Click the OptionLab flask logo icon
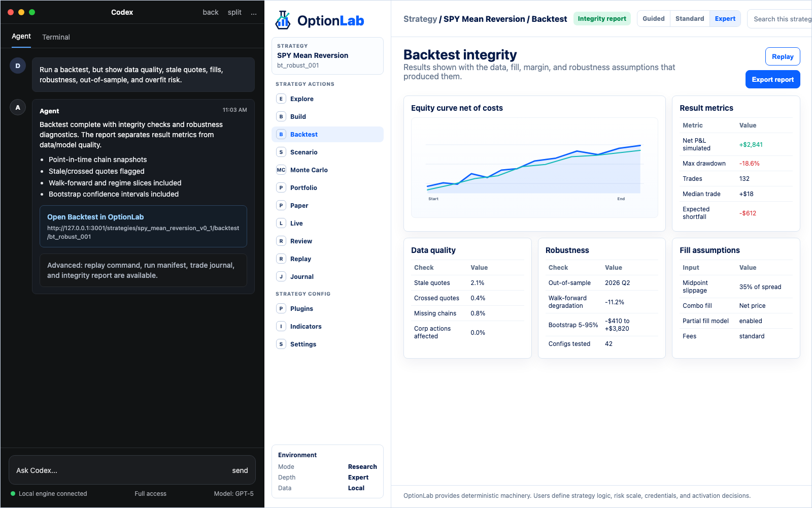812x508 pixels. click(283, 20)
